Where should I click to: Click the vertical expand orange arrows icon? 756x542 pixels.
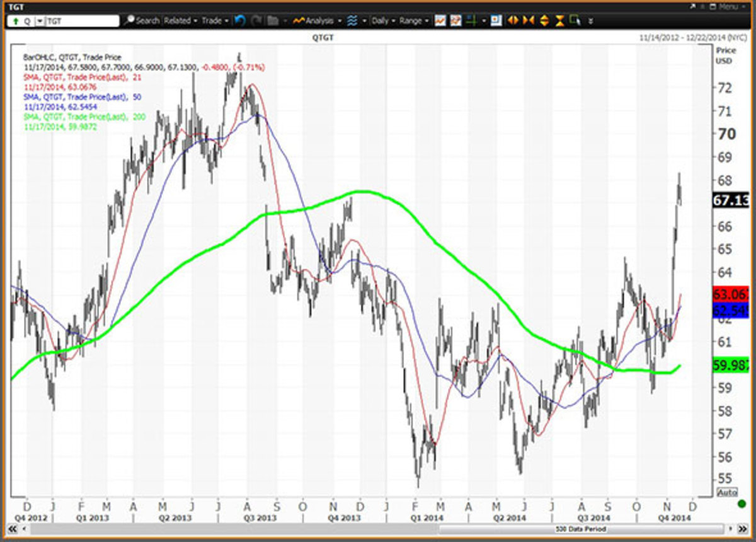pyautogui.click(x=544, y=21)
